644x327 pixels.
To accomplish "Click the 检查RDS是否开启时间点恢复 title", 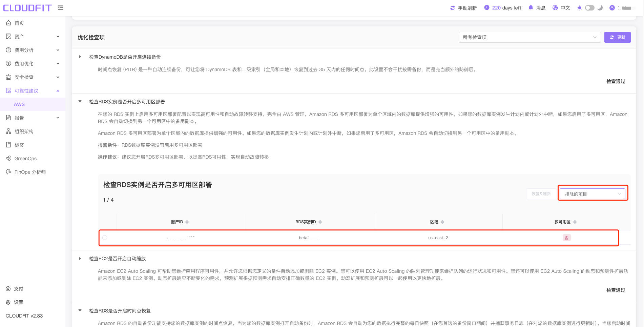I will click(x=120, y=311).
